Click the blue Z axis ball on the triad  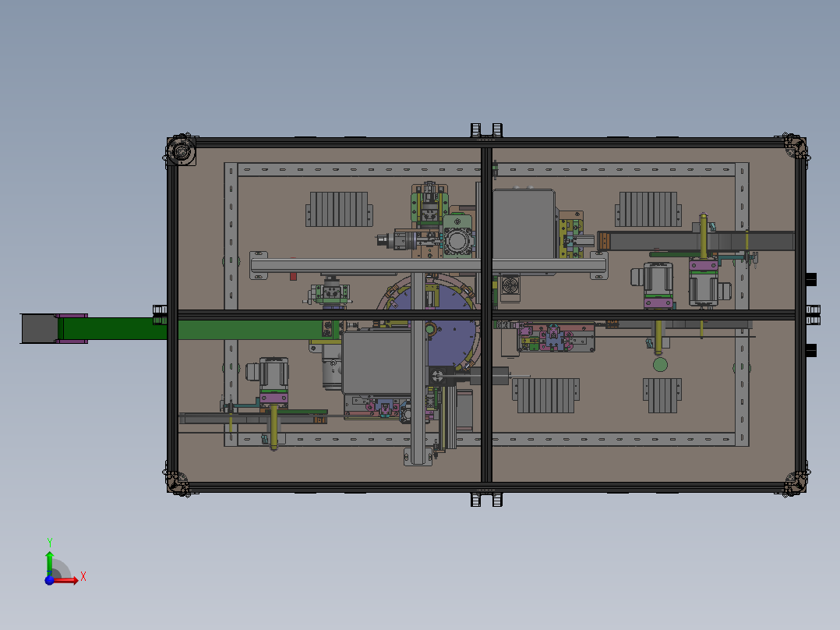point(49,580)
